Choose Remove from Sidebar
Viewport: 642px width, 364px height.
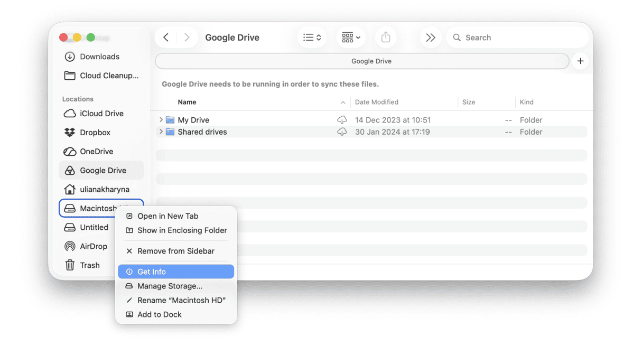coord(176,251)
